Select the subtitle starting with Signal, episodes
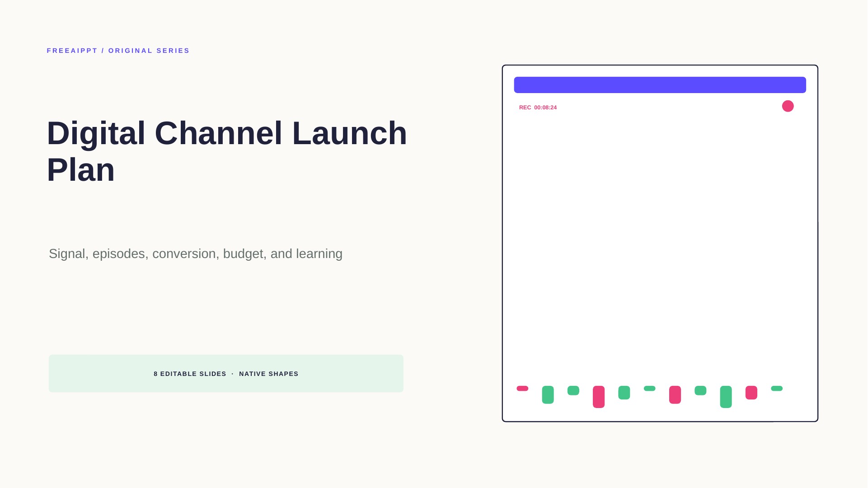 (196, 253)
